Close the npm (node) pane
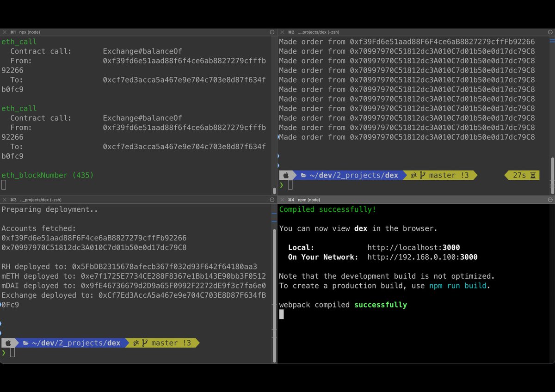Image resolution: width=555 pixels, height=392 pixels. coord(282,200)
